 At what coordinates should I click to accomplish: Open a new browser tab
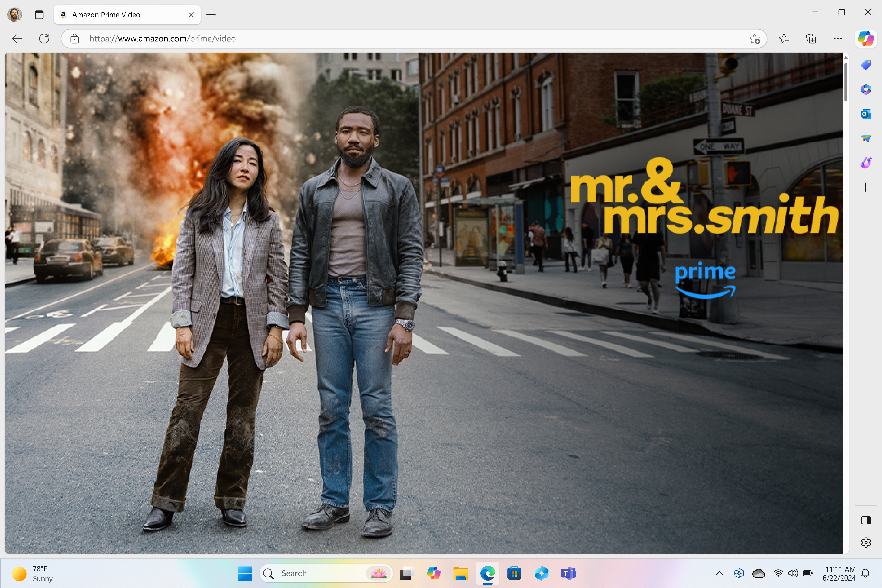[211, 15]
